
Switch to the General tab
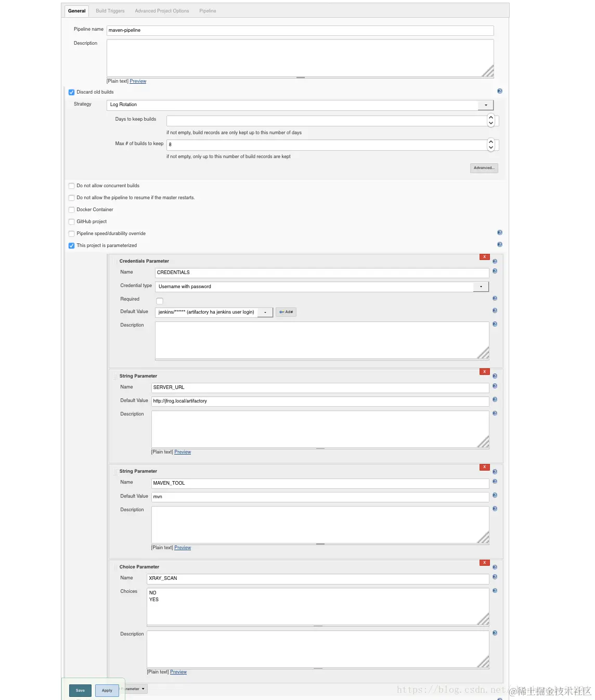click(76, 11)
